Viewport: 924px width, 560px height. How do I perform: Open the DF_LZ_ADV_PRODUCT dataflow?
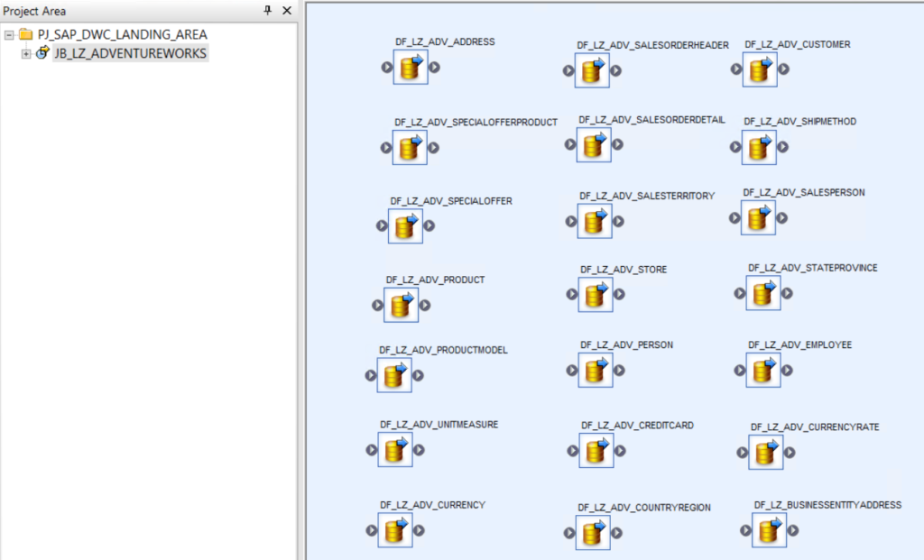pos(402,305)
